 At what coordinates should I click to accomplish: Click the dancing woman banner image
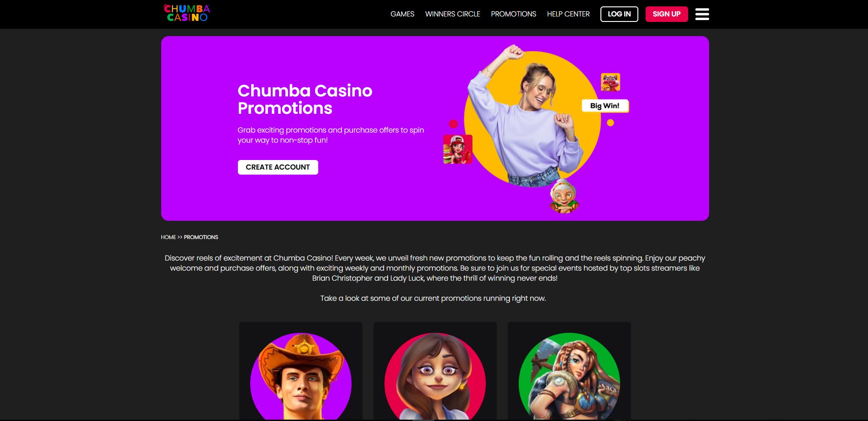(530, 117)
